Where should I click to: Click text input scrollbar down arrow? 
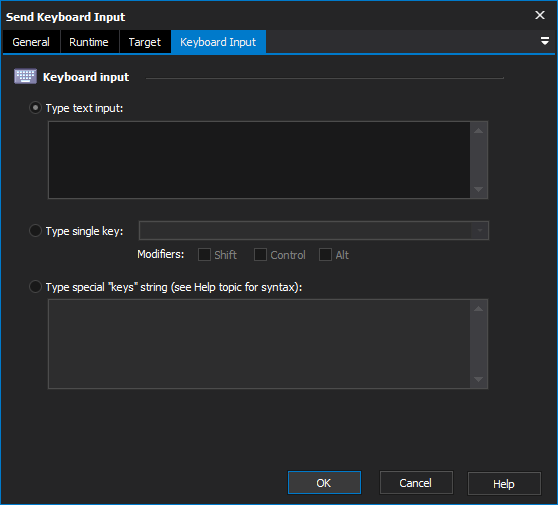pos(479,189)
